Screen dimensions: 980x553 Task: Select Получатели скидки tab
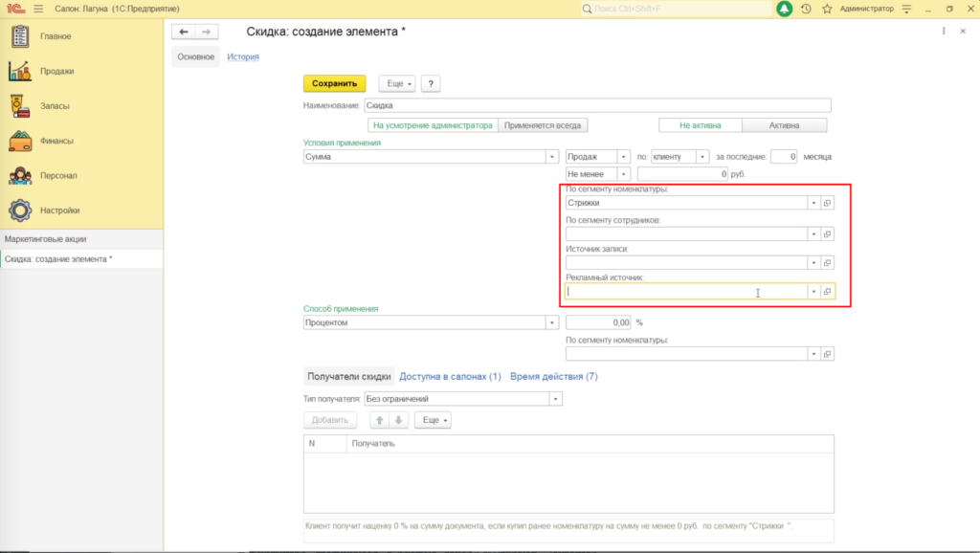[x=348, y=377]
